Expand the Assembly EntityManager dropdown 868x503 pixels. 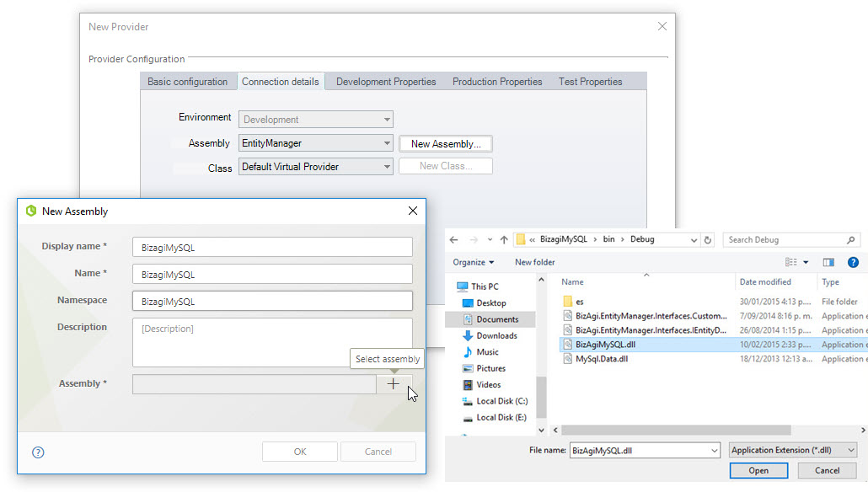pos(387,143)
